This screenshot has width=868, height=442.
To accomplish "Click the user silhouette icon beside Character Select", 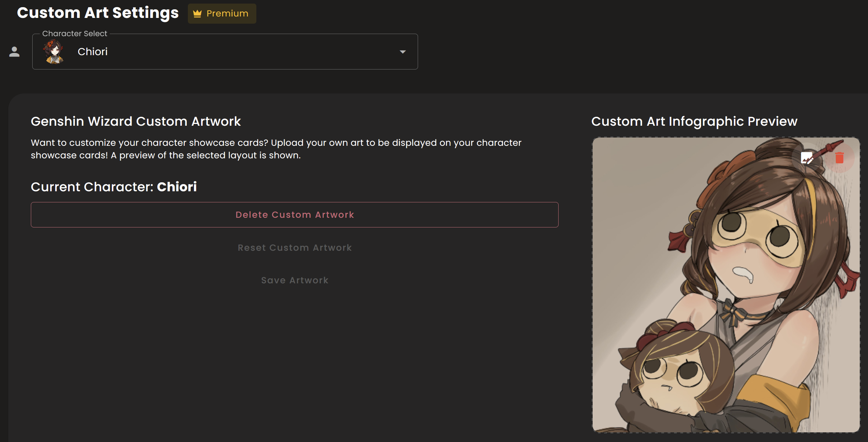I will coord(14,52).
